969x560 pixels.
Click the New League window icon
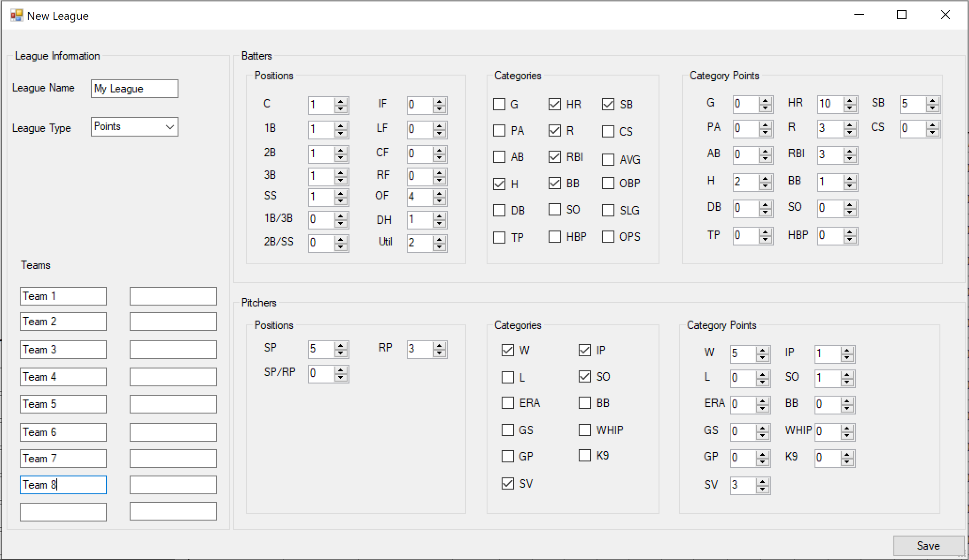(16, 15)
